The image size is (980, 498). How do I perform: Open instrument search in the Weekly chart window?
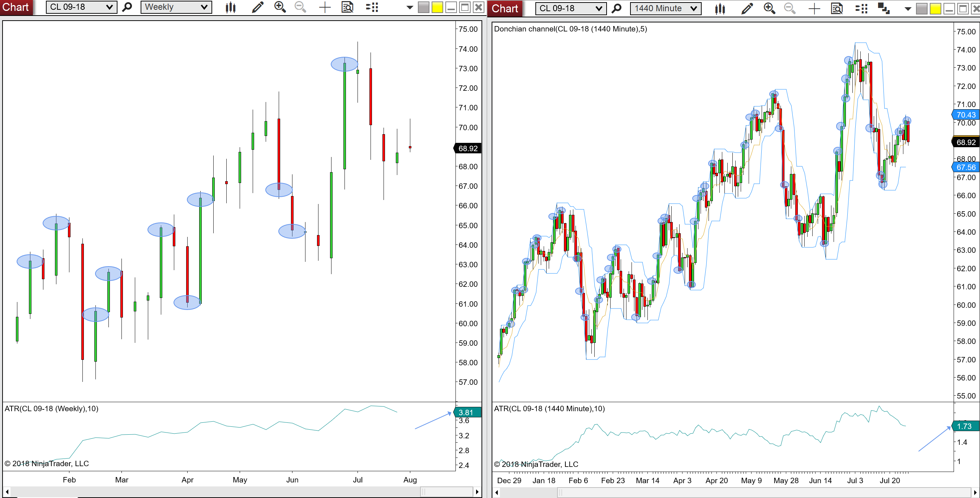click(127, 7)
